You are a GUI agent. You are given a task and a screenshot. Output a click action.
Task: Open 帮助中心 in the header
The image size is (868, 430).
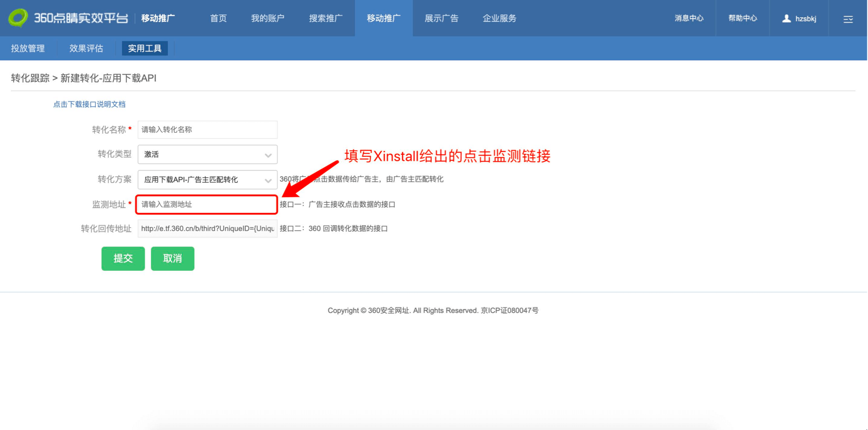(743, 18)
